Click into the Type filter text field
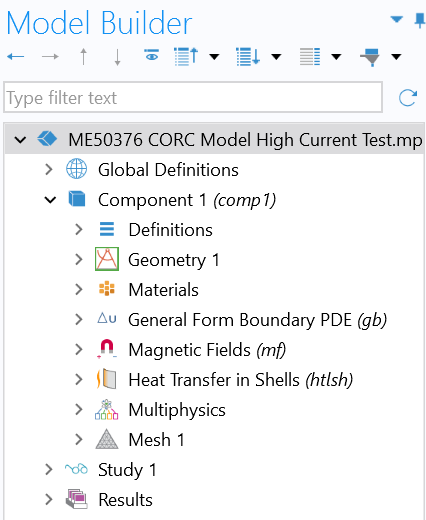Screen dimensions: 426x520 point(193,97)
